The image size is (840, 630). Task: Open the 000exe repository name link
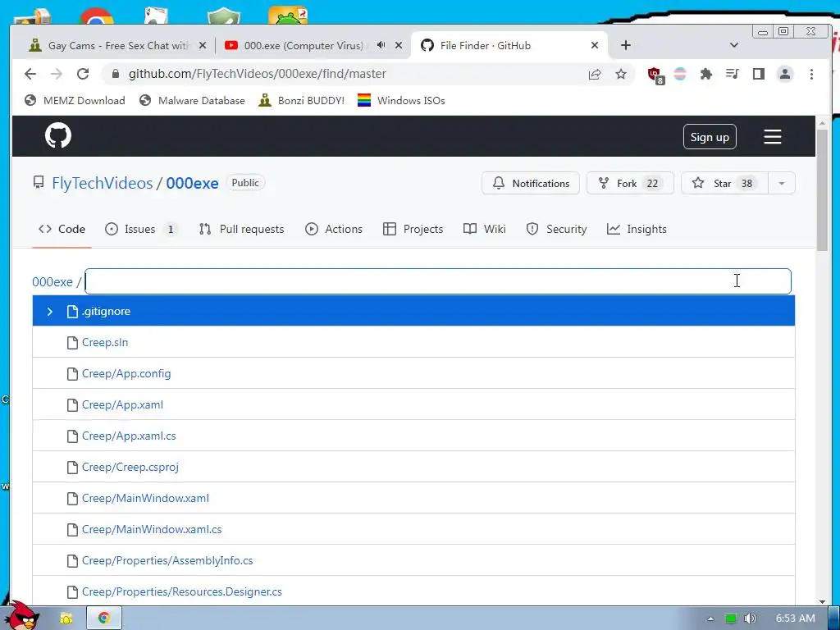[x=192, y=183]
